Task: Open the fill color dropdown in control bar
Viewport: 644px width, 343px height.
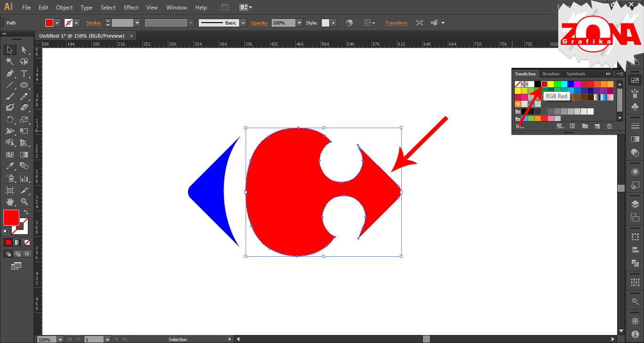Action: pyautogui.click(x=58, y=23)
